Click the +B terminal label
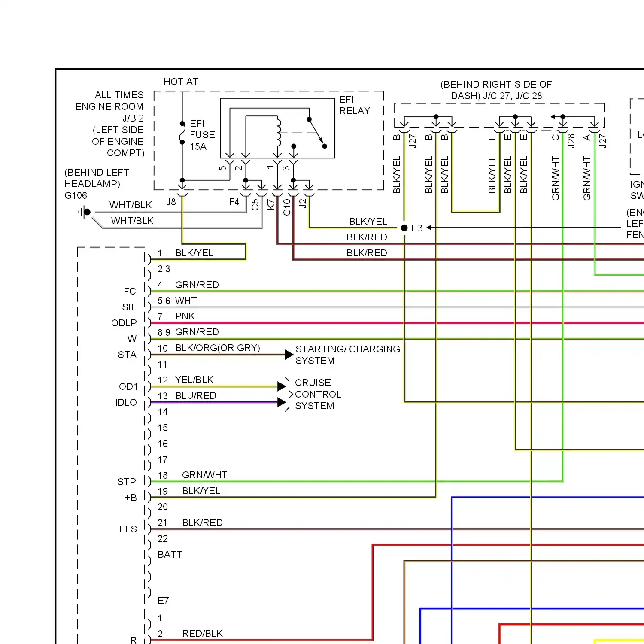 coord(131,498)
